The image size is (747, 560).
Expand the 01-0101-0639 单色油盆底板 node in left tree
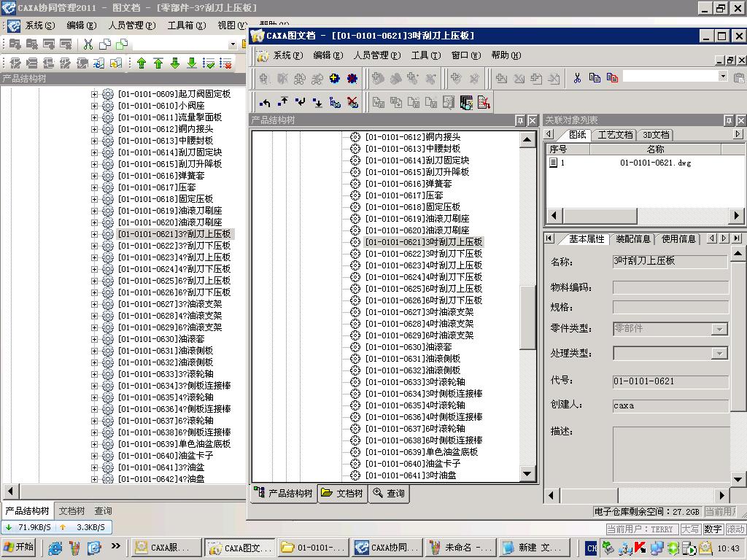click(x=94, y=444)
